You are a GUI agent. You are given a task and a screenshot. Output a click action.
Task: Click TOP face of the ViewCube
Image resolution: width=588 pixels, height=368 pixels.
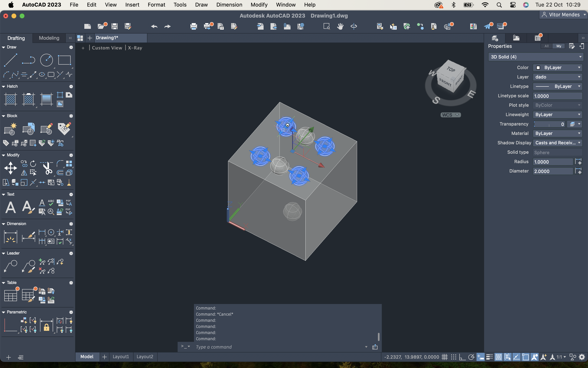[x=451, y=69]
